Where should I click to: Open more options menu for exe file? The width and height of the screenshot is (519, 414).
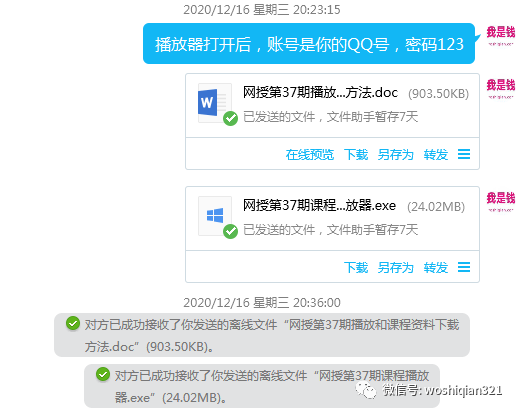pyautogui.click(x=464, y=267)
